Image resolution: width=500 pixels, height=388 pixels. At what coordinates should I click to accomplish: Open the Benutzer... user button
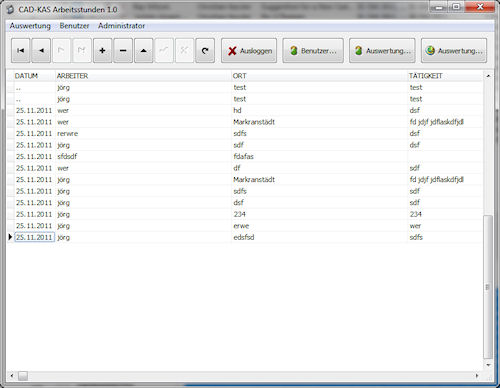click(313, 51)
